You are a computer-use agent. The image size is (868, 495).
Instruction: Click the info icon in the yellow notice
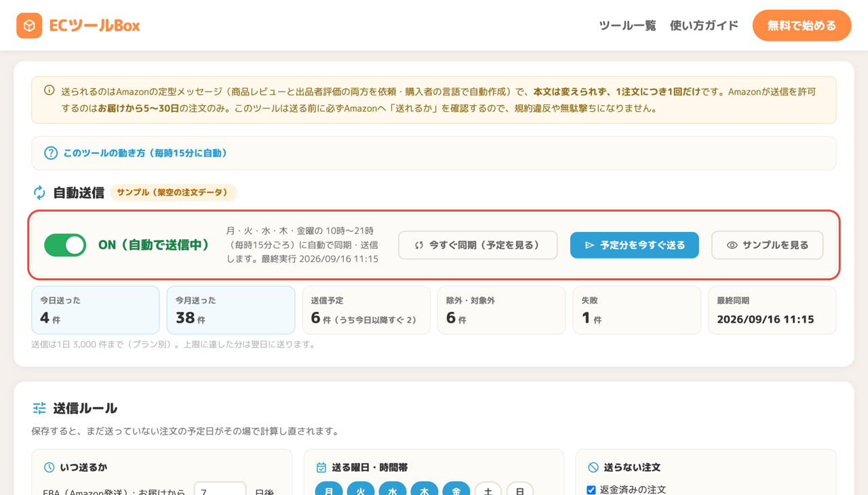tap(50, 90)
